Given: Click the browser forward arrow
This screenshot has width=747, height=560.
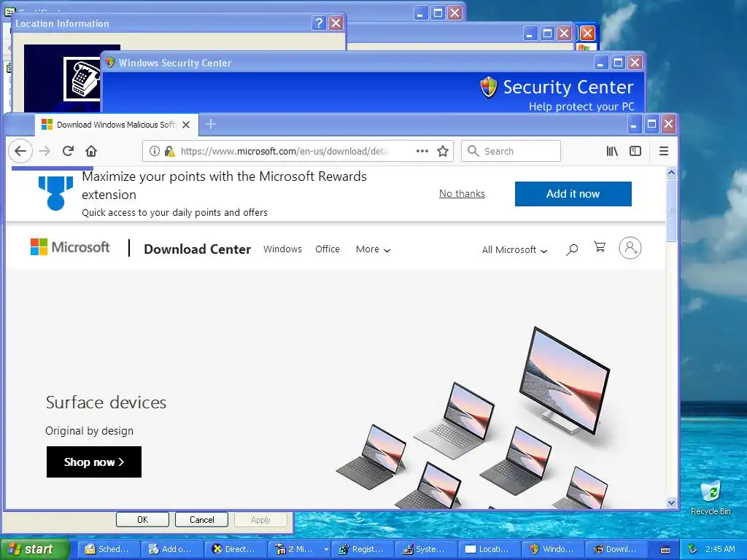Looking at the screenshot, I should (44, 152).
